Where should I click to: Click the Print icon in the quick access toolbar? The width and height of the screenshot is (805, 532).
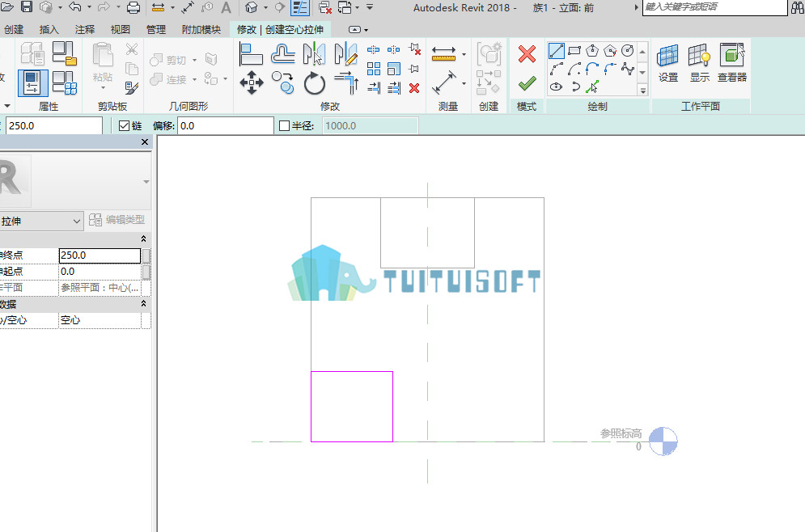(133, 7)
